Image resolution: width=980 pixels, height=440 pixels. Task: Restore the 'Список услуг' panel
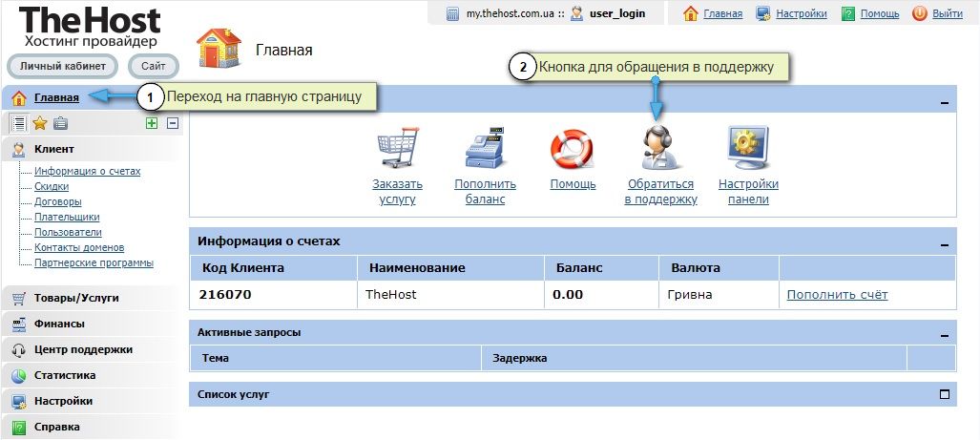945,394
